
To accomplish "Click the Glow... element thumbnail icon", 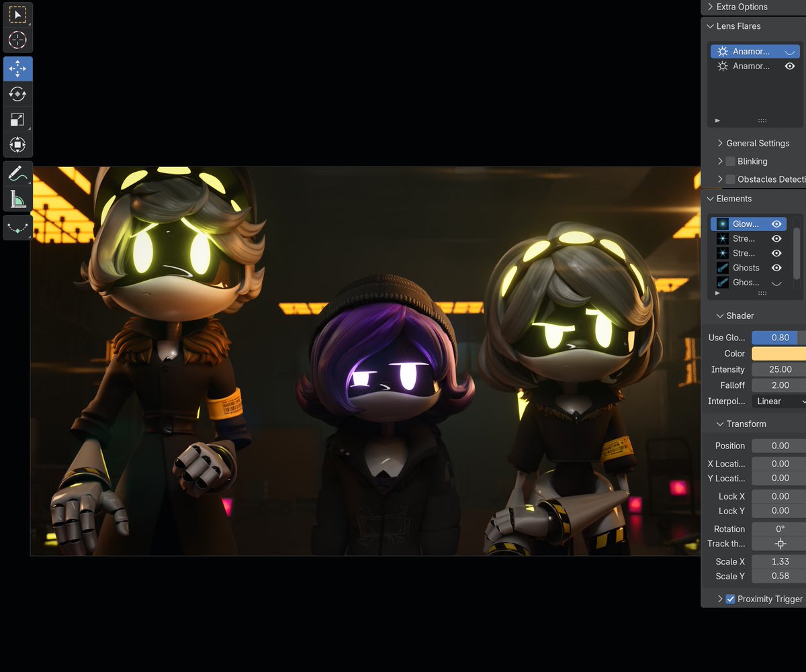I will click(x=723, y=224).
